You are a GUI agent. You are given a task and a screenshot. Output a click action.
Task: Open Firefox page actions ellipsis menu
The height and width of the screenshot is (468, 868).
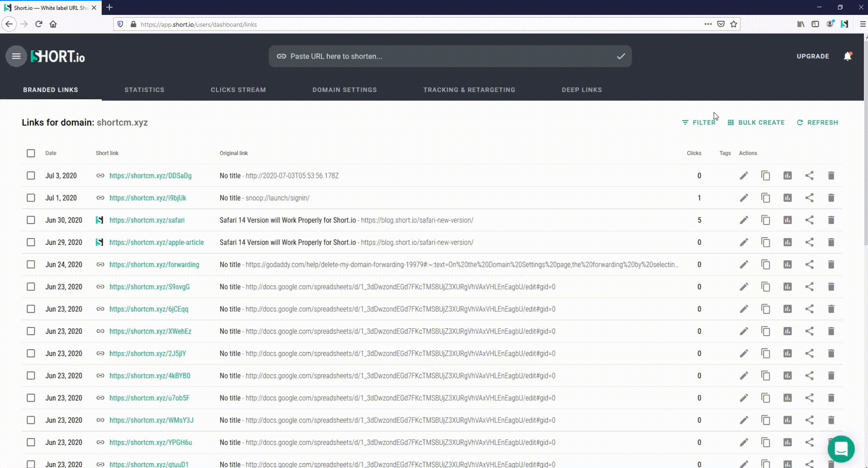coord(708,24)
